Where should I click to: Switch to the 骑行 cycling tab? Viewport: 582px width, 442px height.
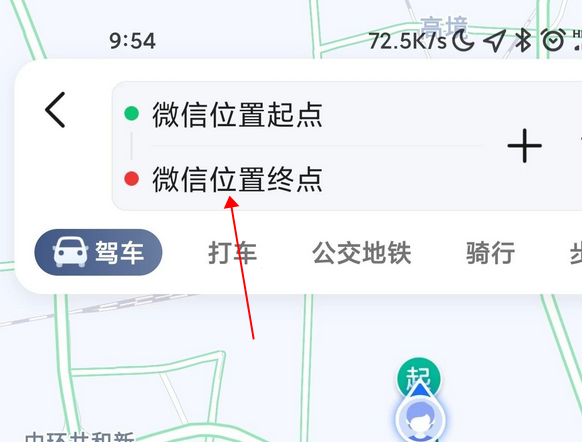point(490,253)
